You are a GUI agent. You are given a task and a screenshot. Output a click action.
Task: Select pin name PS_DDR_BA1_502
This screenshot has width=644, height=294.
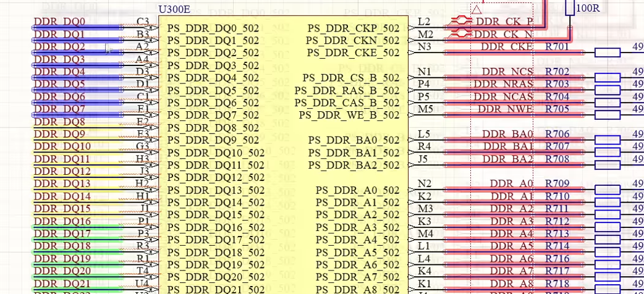tap(354, 153)
